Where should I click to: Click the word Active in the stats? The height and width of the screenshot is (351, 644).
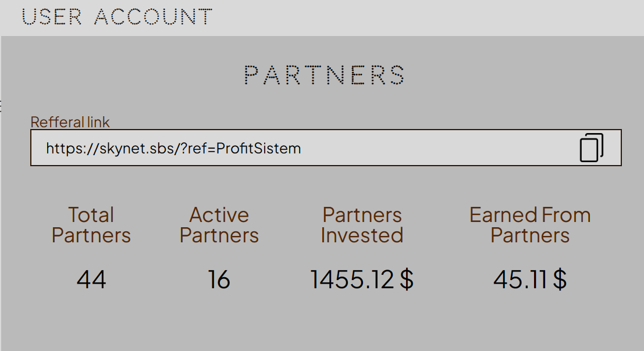click(x=219, y=215)
